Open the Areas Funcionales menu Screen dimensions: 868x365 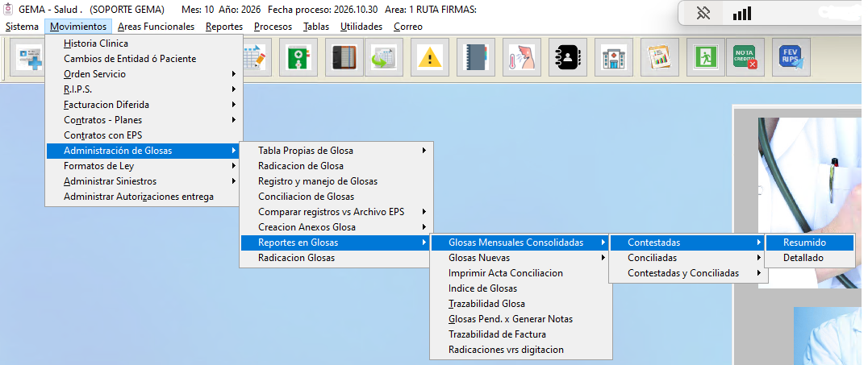click(x=156, y=27)
